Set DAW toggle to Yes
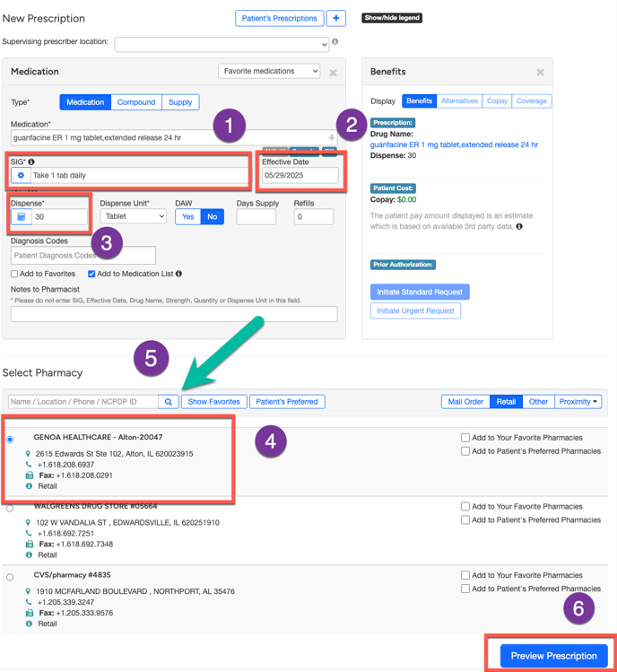617x672 pixels. 187,216
